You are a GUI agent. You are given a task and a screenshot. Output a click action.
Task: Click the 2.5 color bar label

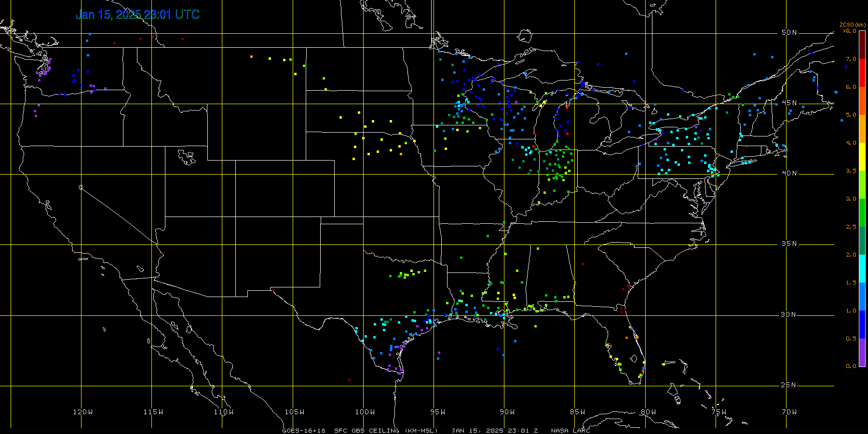click(x=851, y=227)
